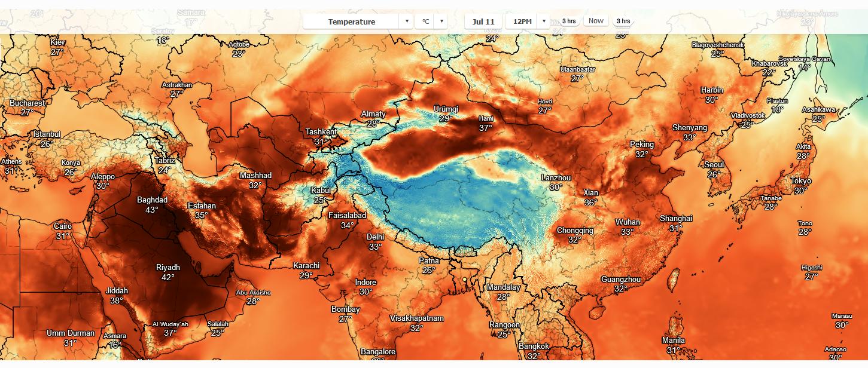Click the Jul 11 date selector

click(485, 21)
